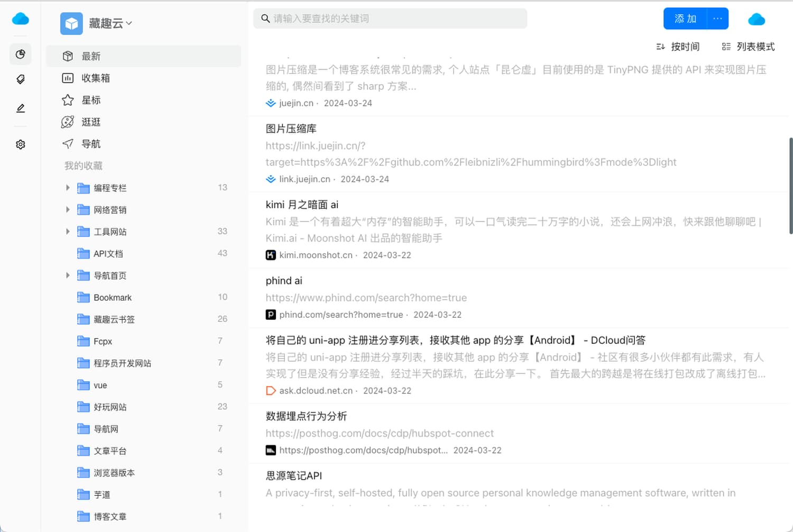This screenshot has height=532, width=793.
Task: Select 收集箱 in the sidebar
Action: click(x=95, y=78)
